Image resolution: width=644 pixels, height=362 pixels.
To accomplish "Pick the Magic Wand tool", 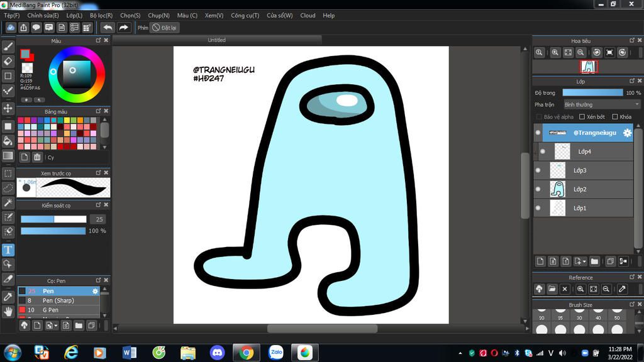I will click(8, 202).
